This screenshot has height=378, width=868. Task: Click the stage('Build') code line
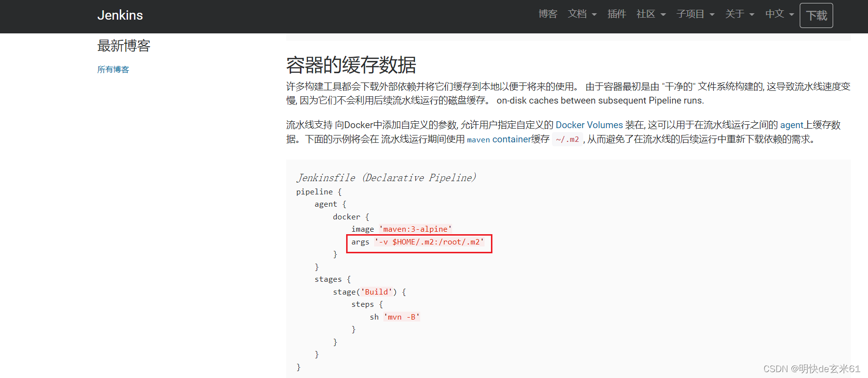(x=369, y=292)
